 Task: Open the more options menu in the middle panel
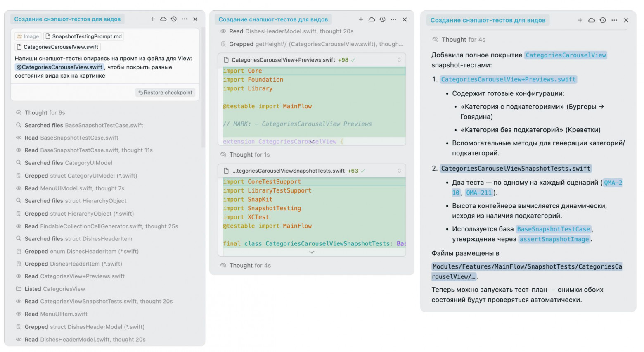393,19
